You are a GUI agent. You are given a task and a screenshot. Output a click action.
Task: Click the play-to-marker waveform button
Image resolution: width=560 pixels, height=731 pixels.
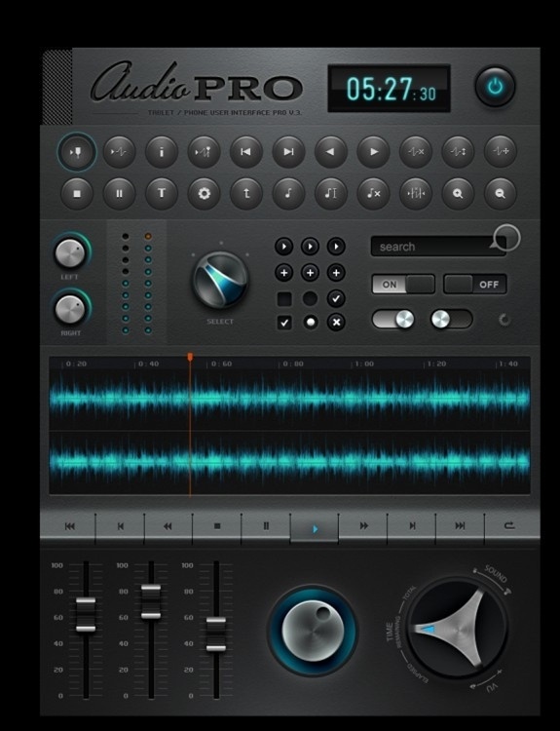(x=205, y=152)
